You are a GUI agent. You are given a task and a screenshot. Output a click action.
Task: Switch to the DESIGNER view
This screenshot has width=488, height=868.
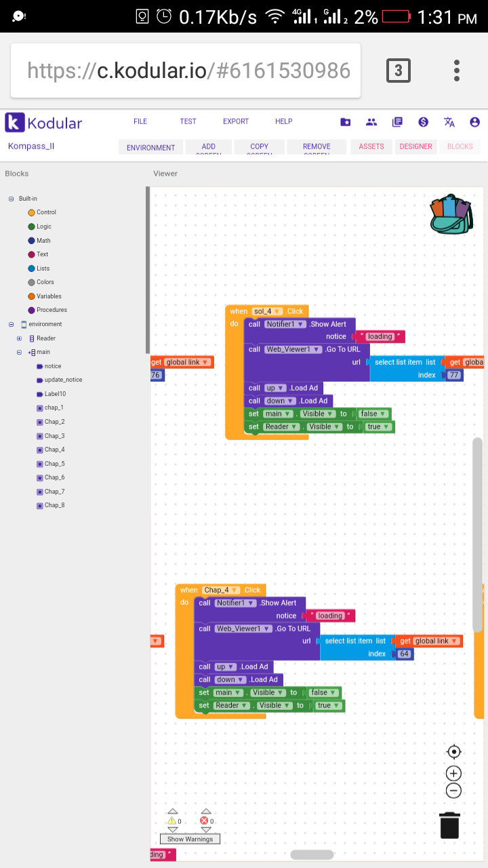tap(415, 146)
